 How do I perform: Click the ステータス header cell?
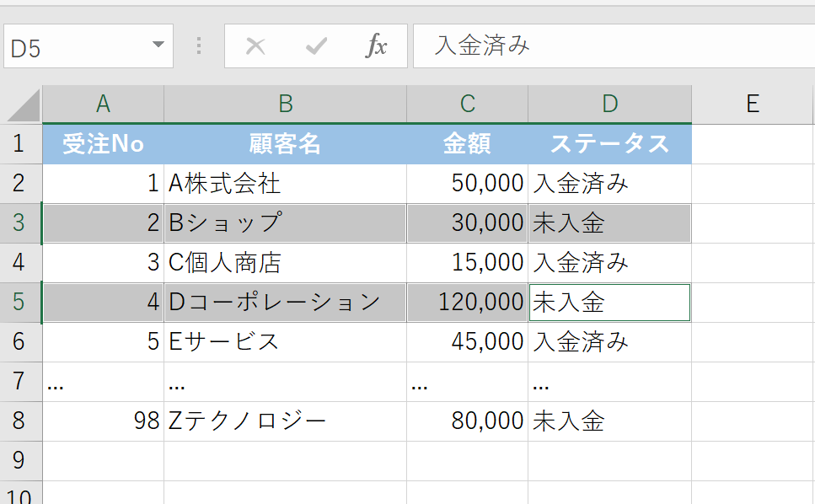[609, 144]
